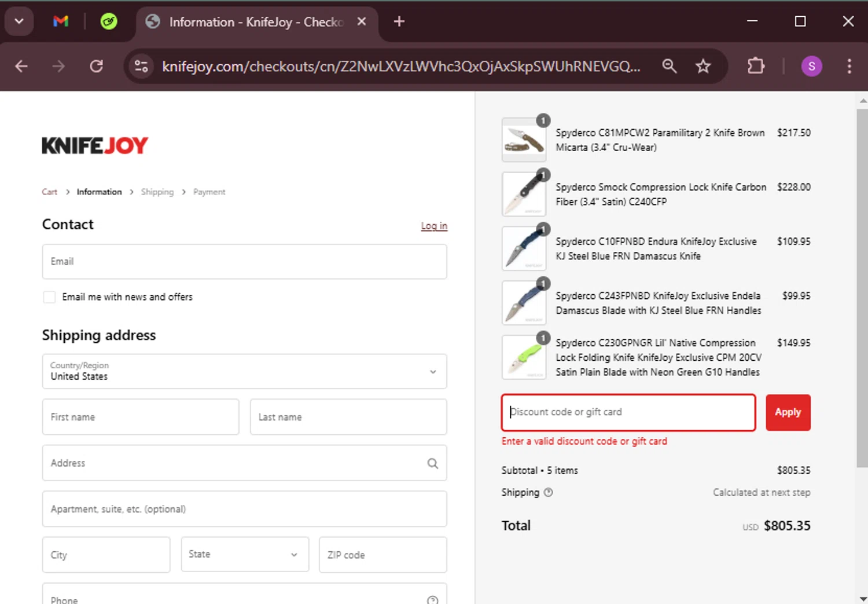The image size is (868, 604).
Task: Click the $228.00 price
Action: click(794, 187)
